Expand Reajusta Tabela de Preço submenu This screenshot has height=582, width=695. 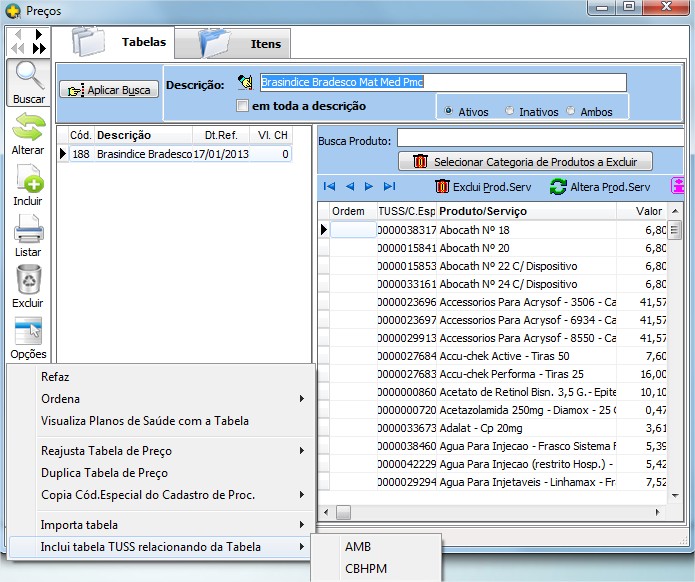click(x=160, y=451)
